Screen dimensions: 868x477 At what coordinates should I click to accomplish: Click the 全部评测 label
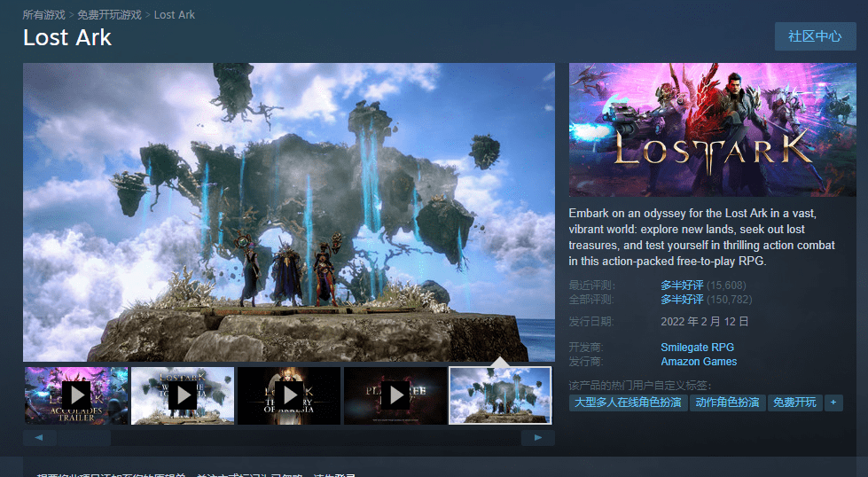point(591,300)
